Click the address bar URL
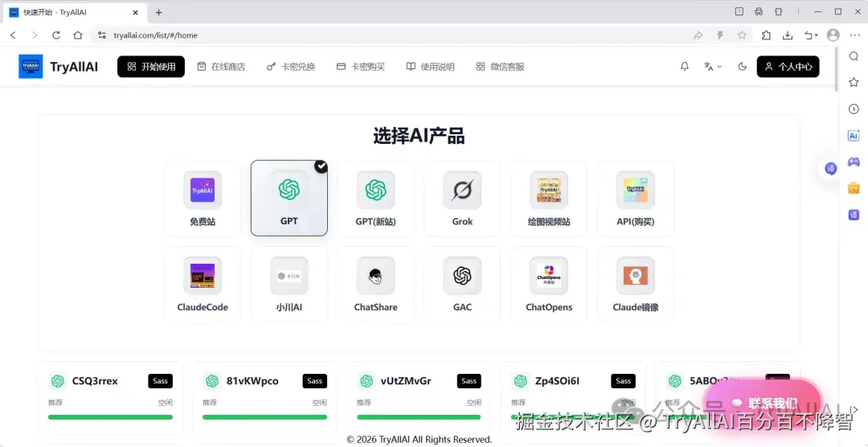Viewport: 868px width, 447px height. 156,35
